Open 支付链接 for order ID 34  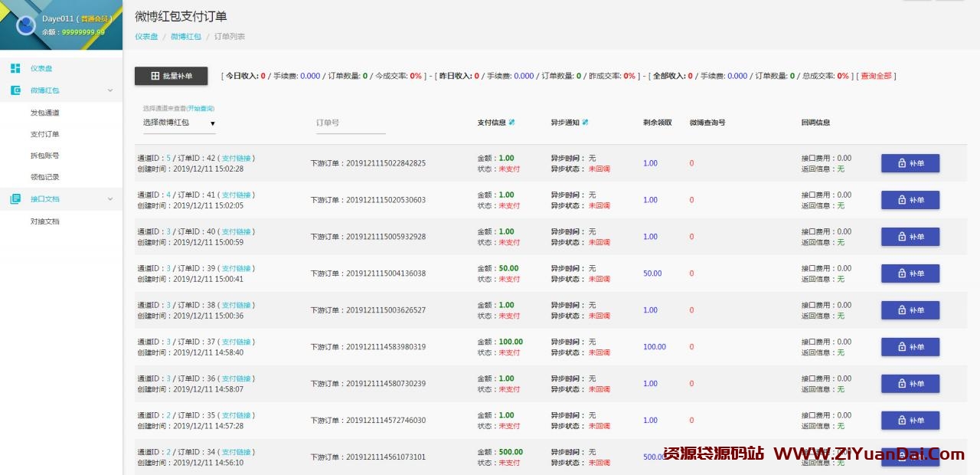[x=237, y=453]
